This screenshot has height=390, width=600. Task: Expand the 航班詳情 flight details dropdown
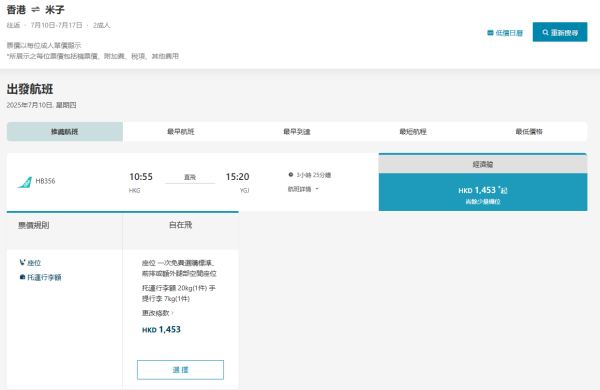click(x=303, y=189)
